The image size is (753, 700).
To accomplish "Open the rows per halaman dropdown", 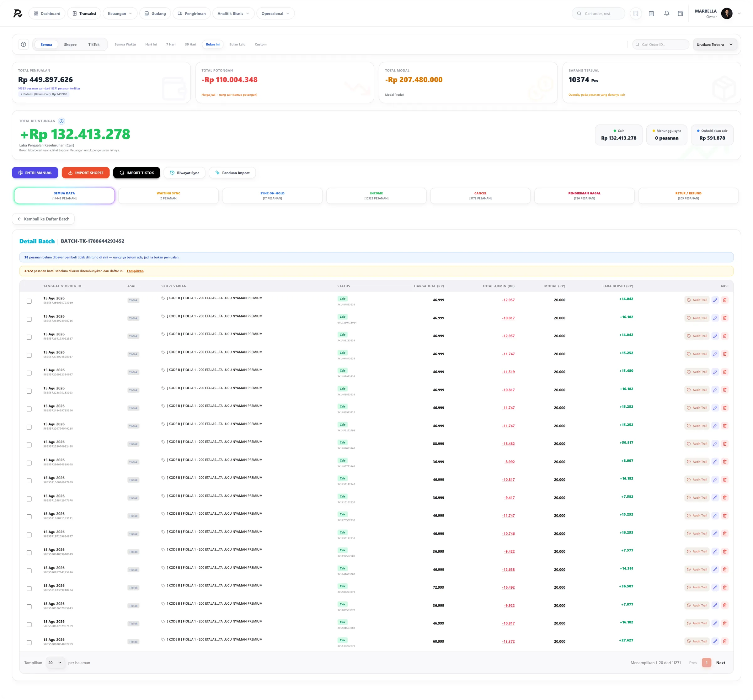I will 55,663.
